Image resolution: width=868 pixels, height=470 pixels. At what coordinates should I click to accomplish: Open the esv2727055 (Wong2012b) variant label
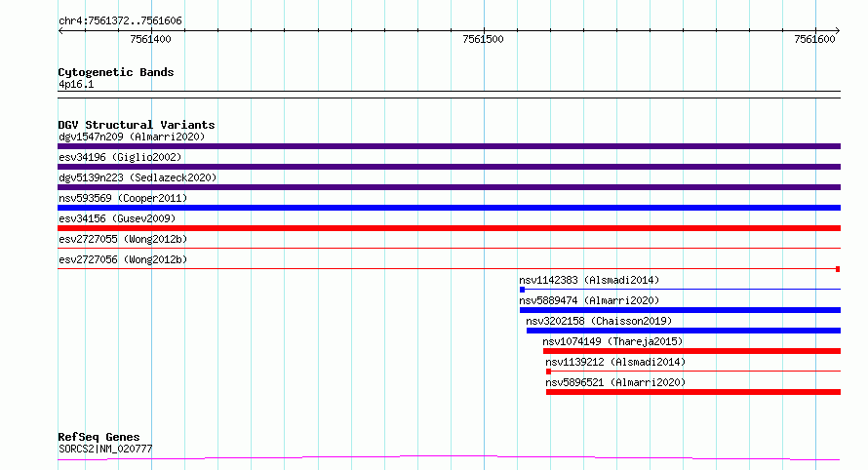tap(123, 239)
